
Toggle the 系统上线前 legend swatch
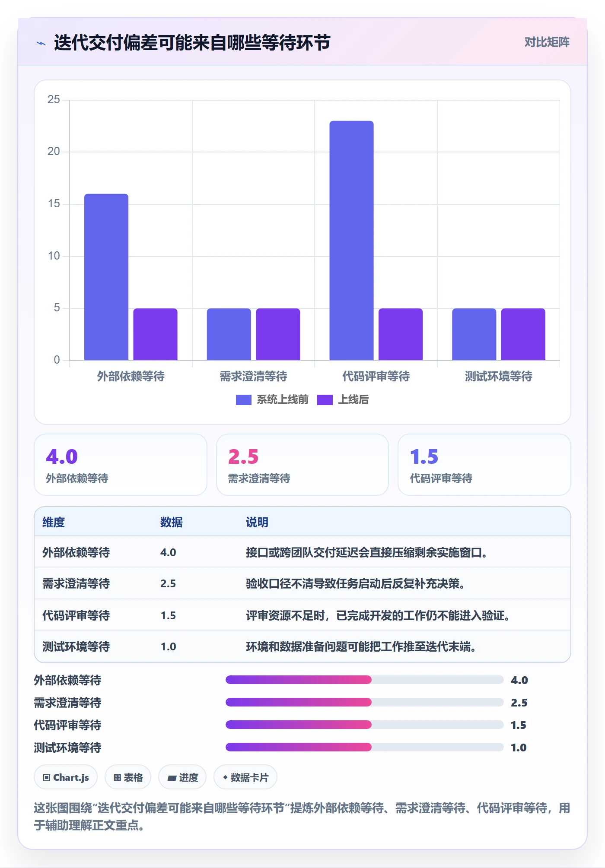pos(243,400)
